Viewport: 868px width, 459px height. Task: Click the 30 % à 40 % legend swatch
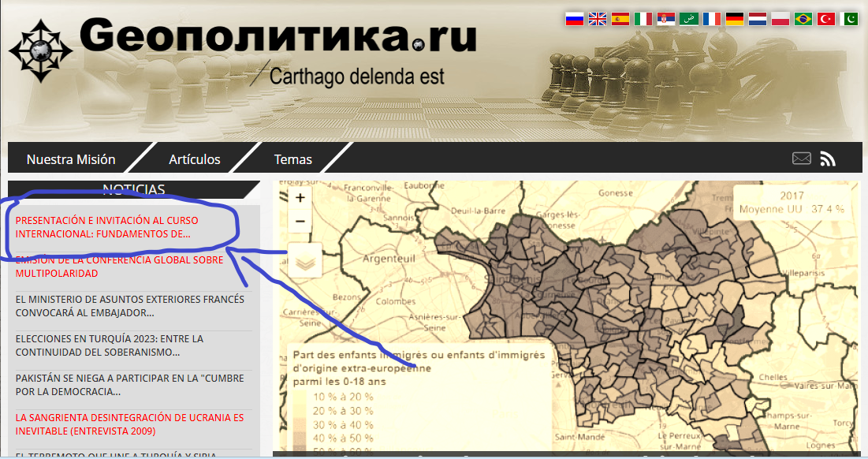(300, 424)
